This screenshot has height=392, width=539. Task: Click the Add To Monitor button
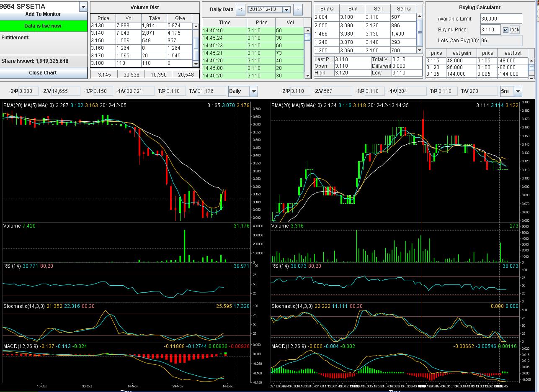click(43, 15)
